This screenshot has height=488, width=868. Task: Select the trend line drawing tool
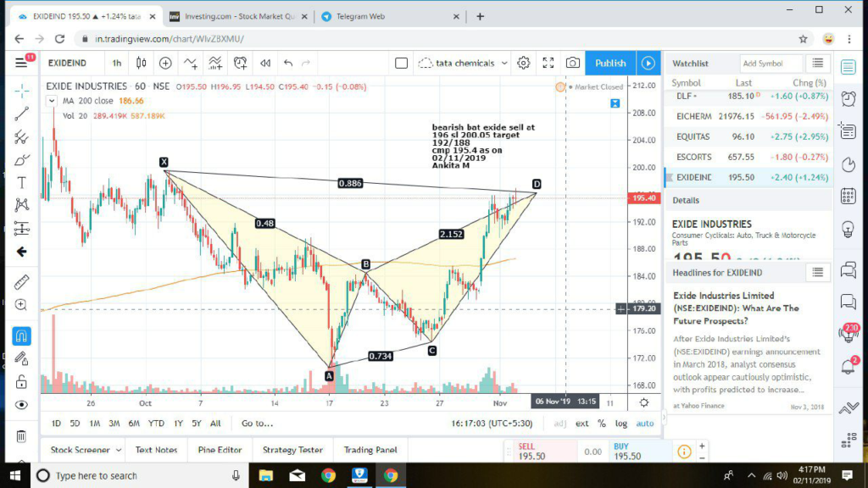tap(21, 113)
